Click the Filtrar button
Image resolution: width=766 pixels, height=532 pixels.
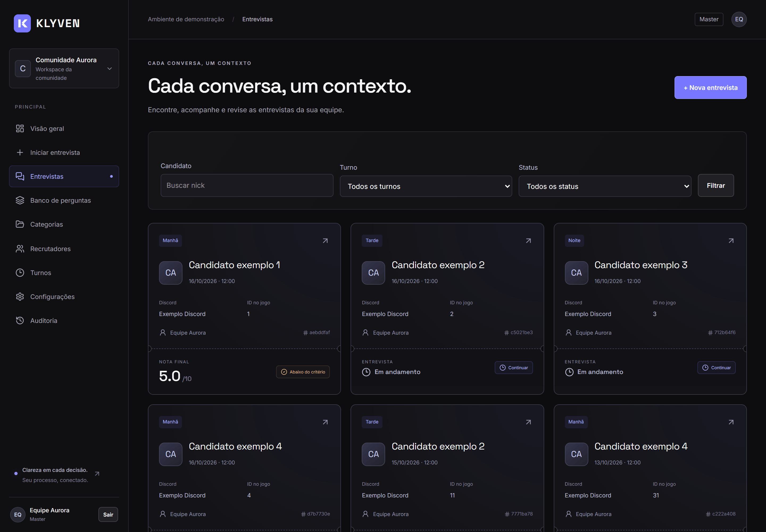click(716, 185)
